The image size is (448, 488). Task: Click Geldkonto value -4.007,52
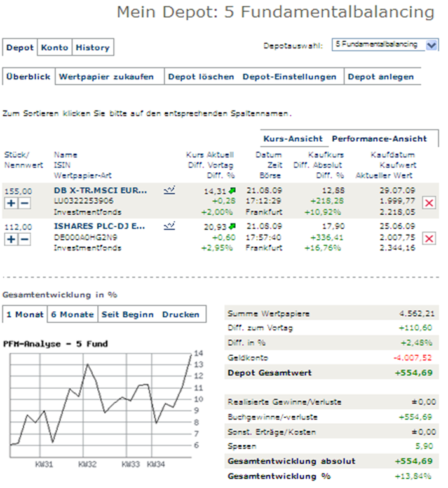coord(413,358)
